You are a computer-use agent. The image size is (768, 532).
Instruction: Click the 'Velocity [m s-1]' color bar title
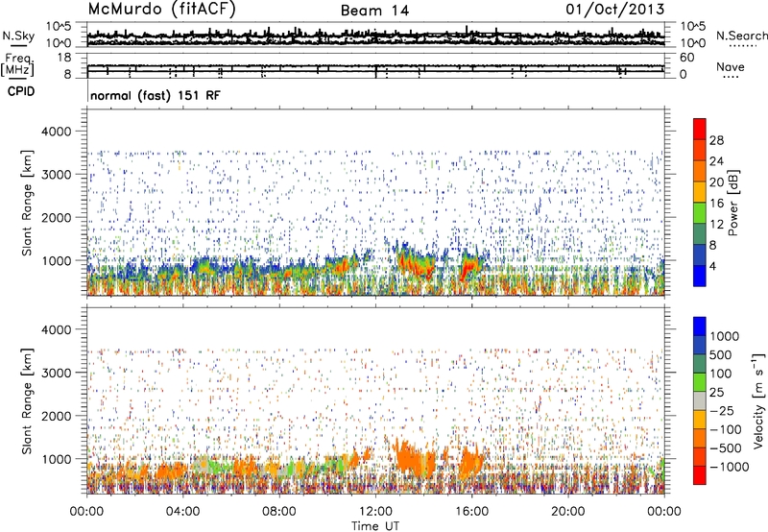click(x=758, y=400)
